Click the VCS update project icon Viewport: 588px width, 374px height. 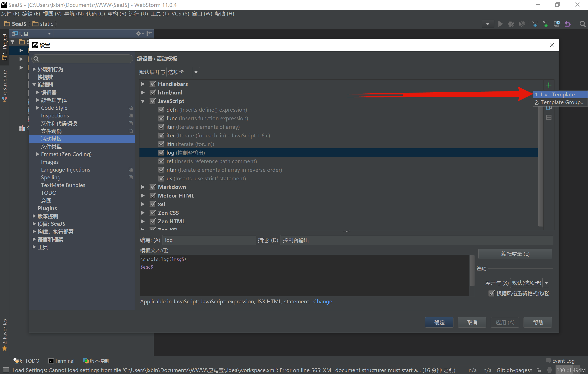535,24
